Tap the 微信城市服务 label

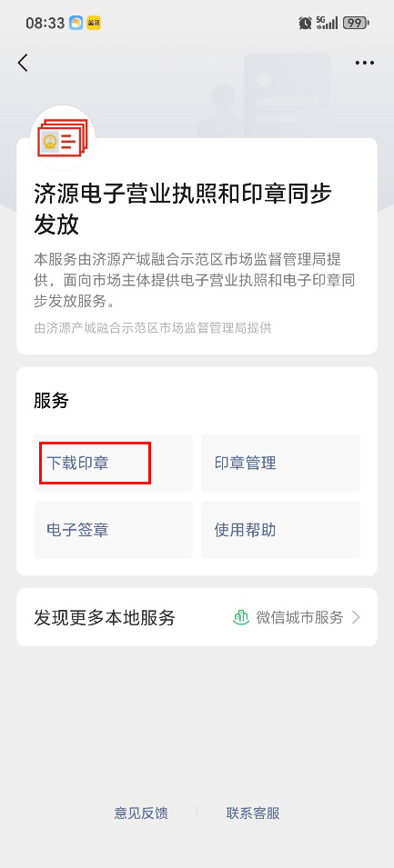(x=299, y=617)
